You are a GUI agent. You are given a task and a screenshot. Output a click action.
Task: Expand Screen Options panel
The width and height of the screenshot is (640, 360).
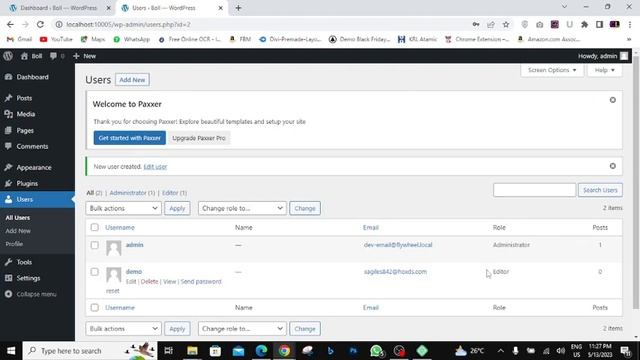[551, 70]
